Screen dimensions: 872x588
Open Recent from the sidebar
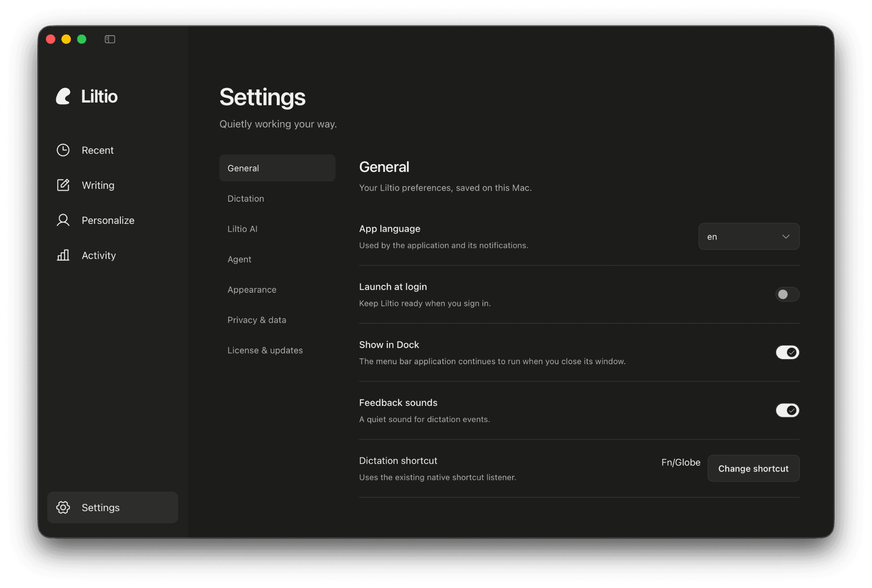[112, 150]
